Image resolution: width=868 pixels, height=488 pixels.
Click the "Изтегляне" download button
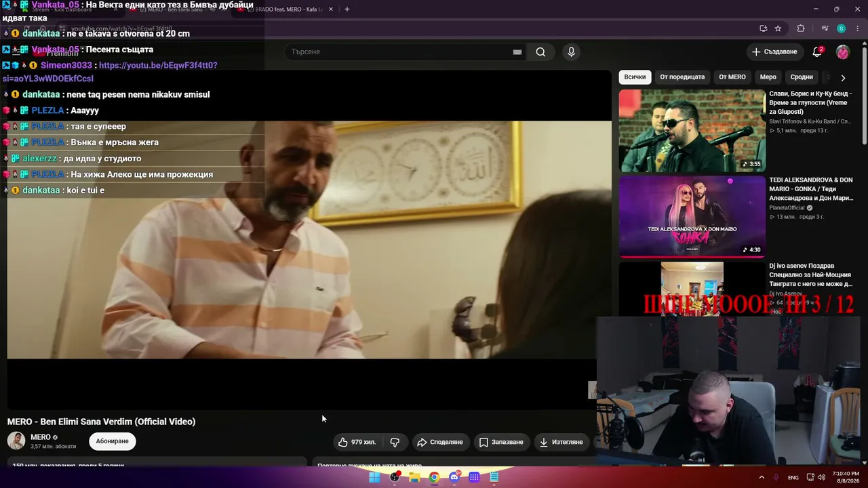click(561, 442)
